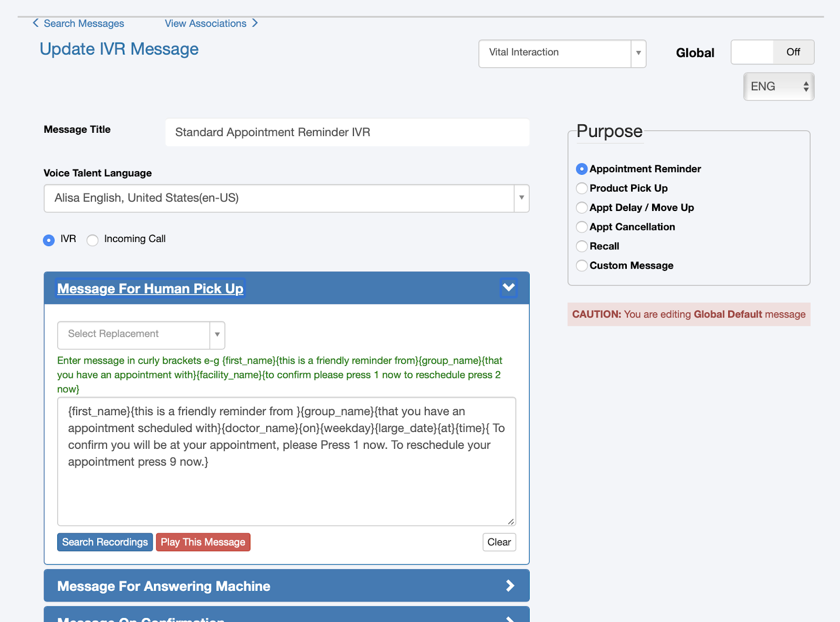
Task: Expand Message For Answering Machine section
Action: [287, 586]
